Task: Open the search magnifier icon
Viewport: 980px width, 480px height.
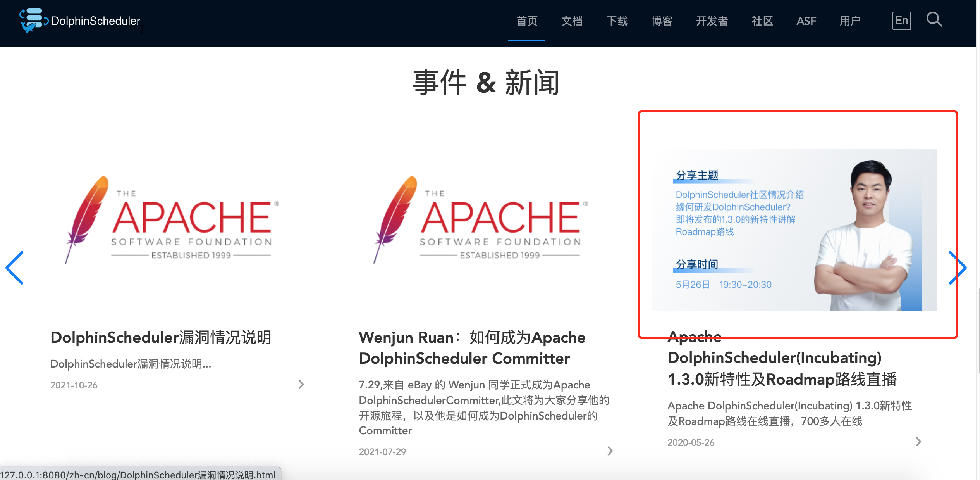Action: point(934,19)
